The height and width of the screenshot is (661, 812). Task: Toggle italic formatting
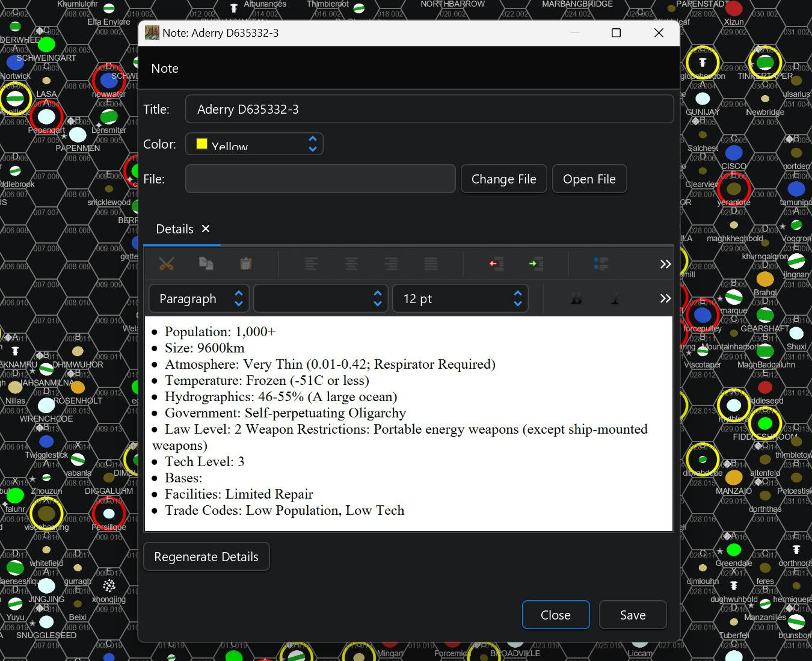616,299
